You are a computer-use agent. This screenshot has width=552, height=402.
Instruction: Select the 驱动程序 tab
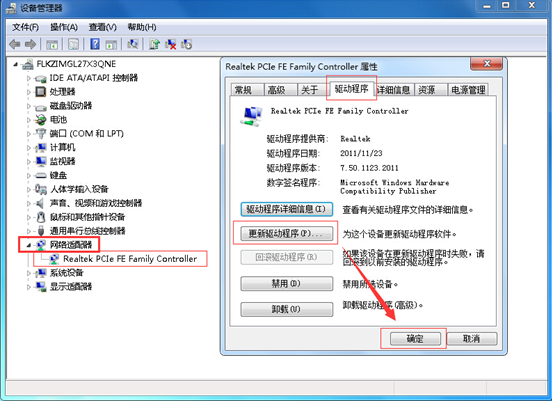[x=351, y=88]
